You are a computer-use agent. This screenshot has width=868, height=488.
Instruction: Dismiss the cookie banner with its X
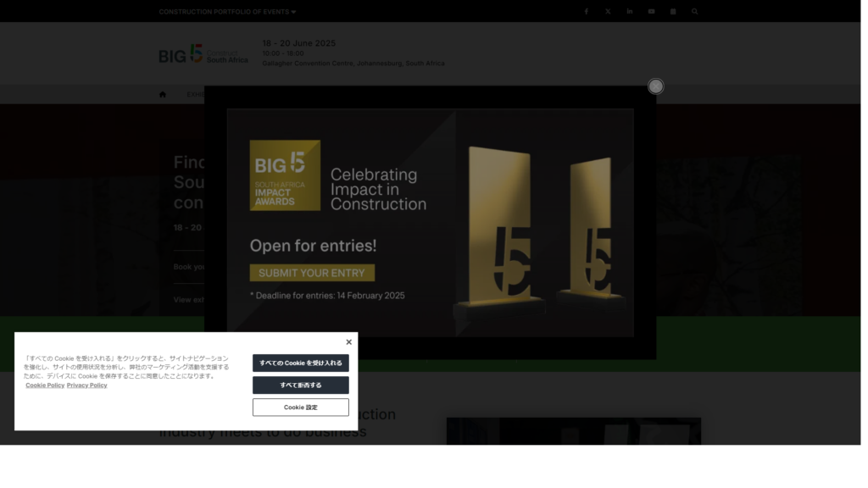tap(348, 342)
